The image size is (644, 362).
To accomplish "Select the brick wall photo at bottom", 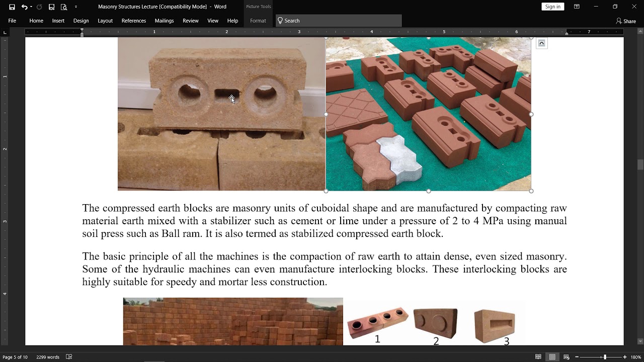I will click(233, 321).
